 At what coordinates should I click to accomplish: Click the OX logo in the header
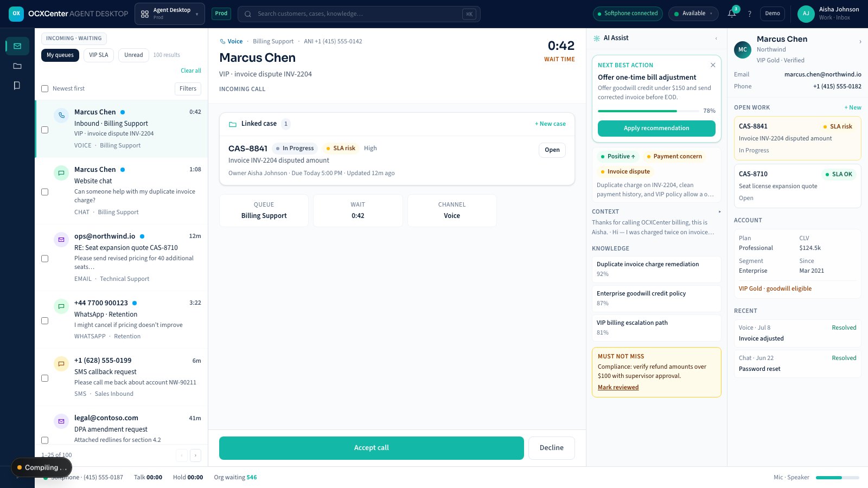click(16, 14)
